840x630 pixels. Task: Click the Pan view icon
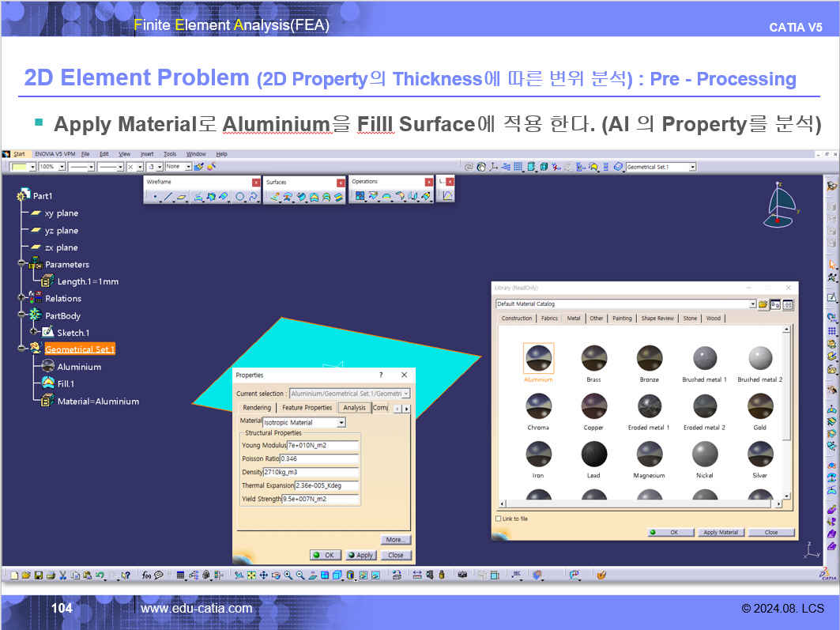pos(264,575)
